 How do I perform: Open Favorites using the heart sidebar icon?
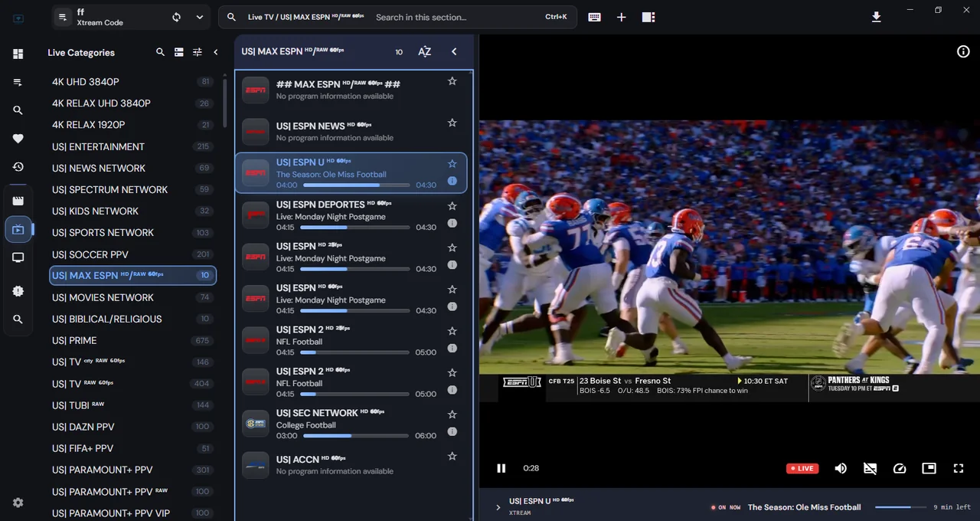[18, 139]
